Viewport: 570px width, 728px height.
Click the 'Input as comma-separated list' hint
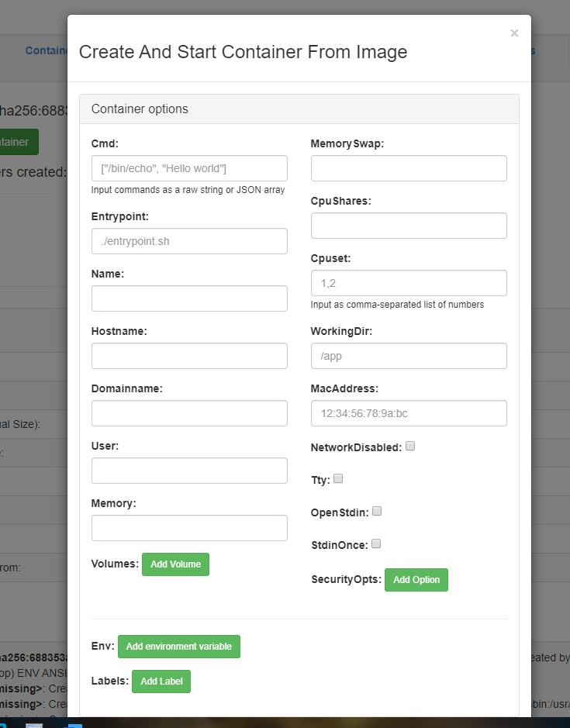(x=397, y=305)
